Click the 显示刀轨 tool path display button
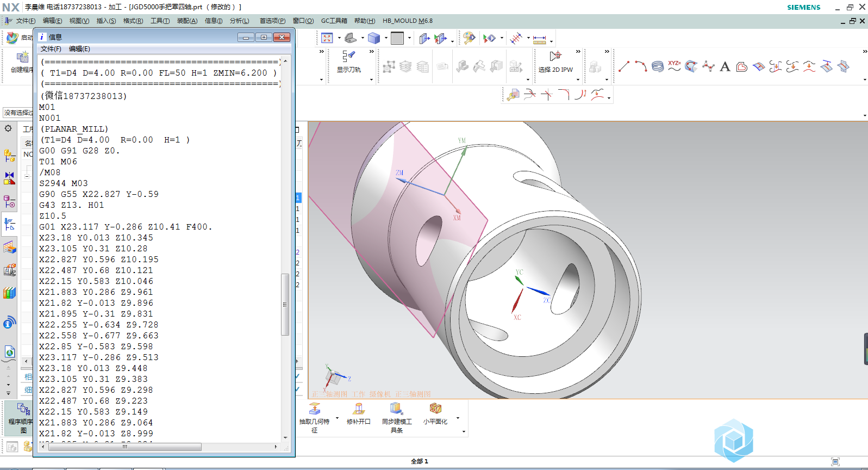The image size is (868, 470). (348, 61)
